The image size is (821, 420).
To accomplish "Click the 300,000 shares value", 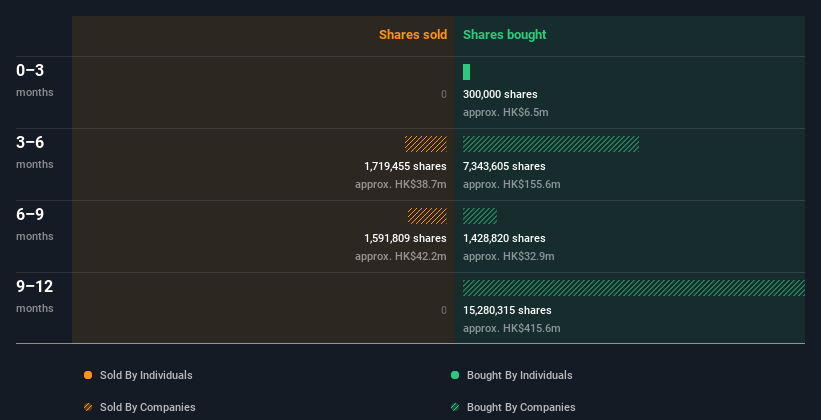I will pos(500,94).
